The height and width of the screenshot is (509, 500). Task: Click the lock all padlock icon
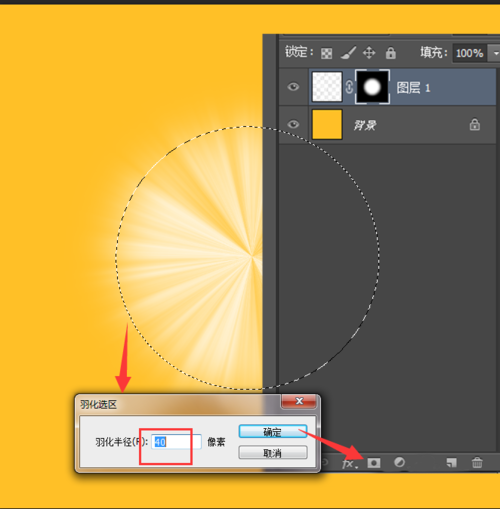point(390,53)
